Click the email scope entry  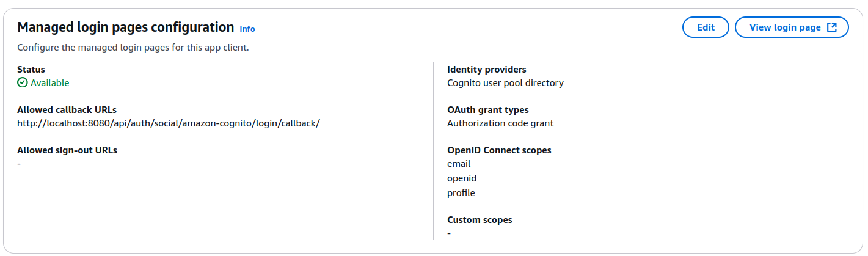[x=459, y=164]
